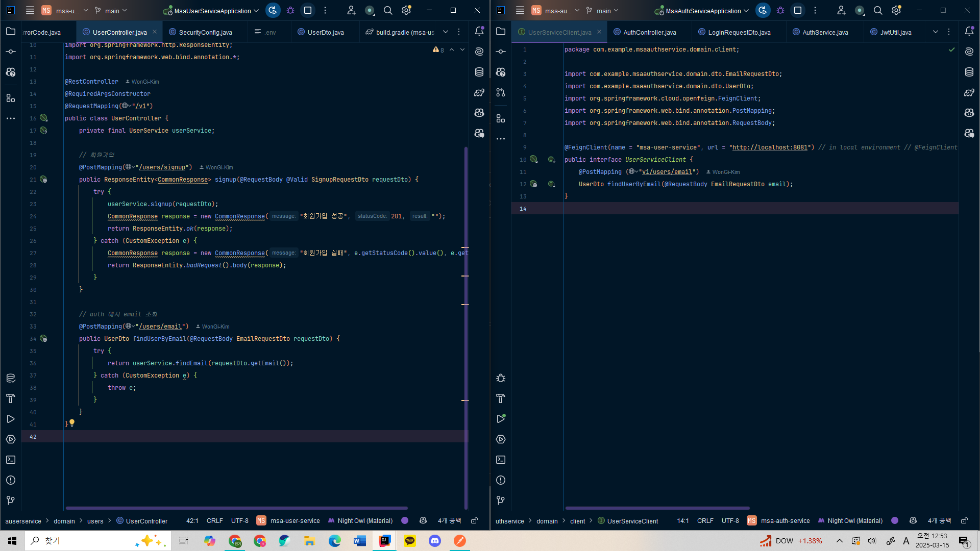Image resolution: width=980 pixels, height=551 pixels.
Task: Switch to AuthController.java tab
Action: (x=649, y=32)
